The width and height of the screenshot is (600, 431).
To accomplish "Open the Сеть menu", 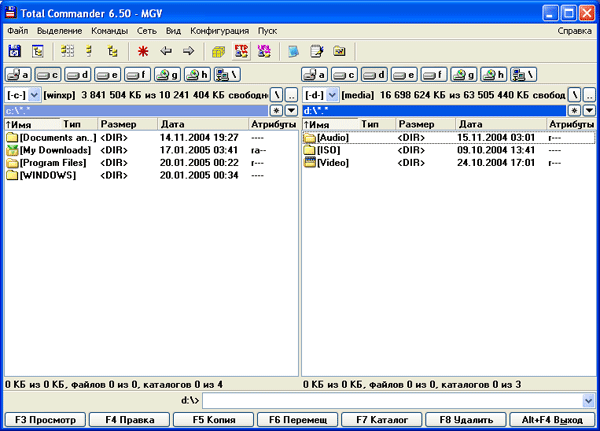I will pyautogui.click(x=147, y=31).
